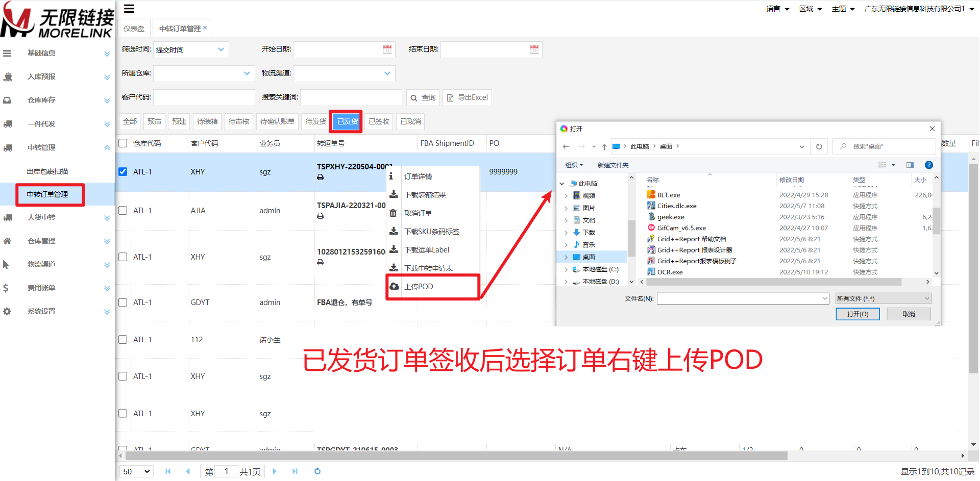
Task: Open the end date calendar icon
Action: 534,49
